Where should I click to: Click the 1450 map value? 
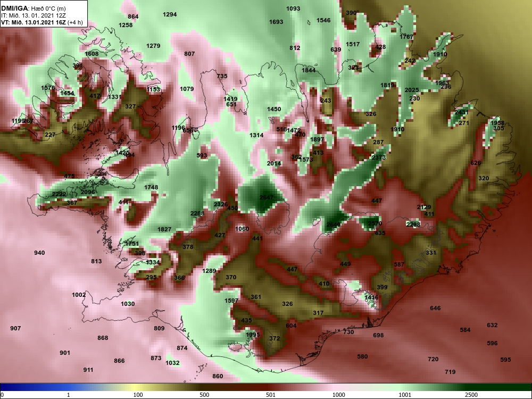pyautogui.click(x=274, y=109)
